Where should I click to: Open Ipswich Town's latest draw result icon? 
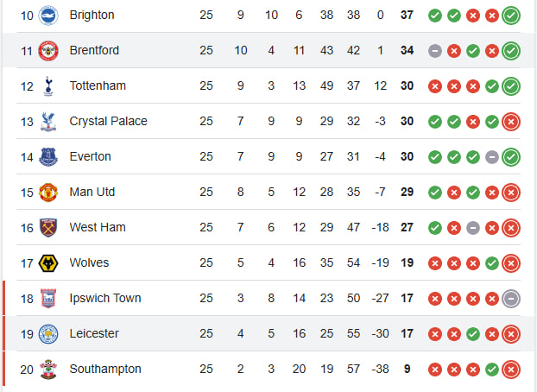511,299
